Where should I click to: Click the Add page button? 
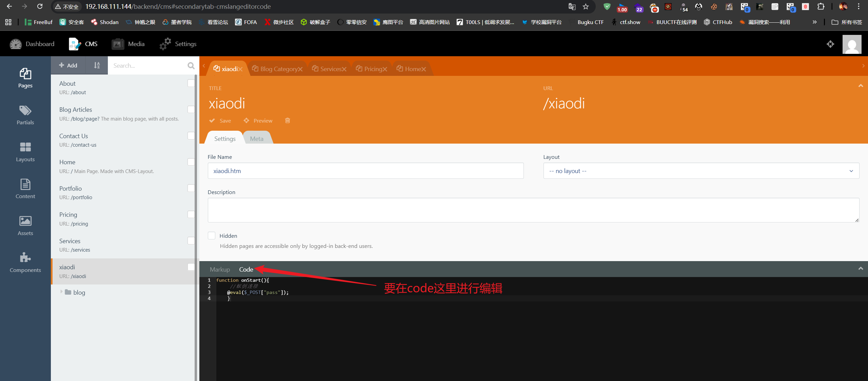point(68,65)
